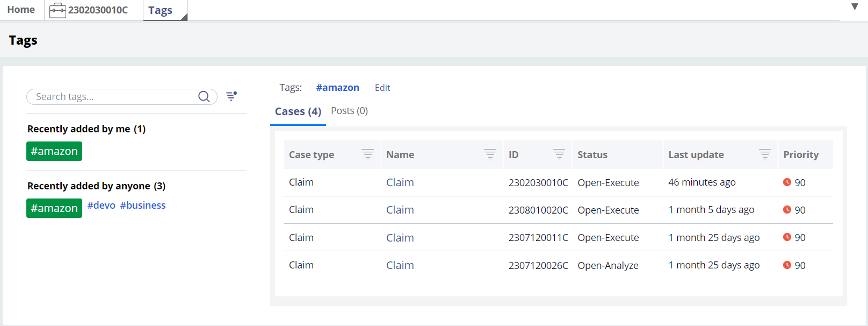Click ID cell 2307120011C

538,238
